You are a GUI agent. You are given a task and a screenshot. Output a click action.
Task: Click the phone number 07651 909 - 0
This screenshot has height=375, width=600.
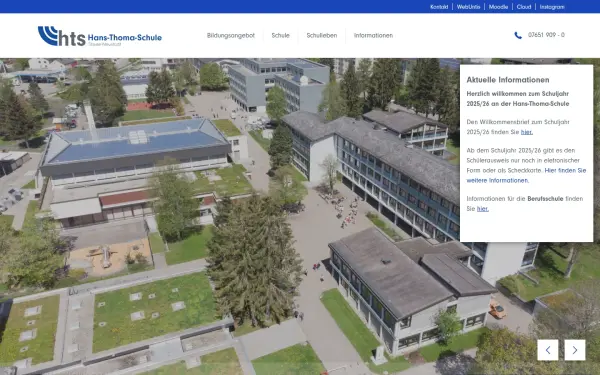click(x=546, y=35)
